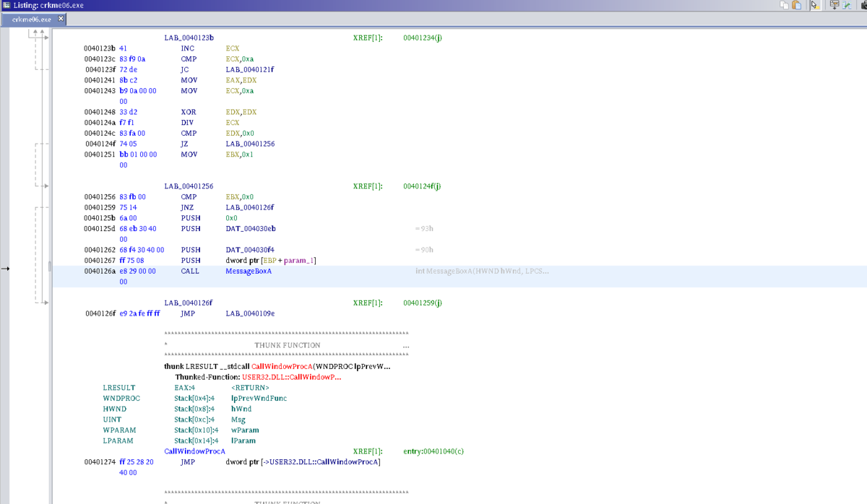Click JMP ->USER32.DLL::CallWindowProcA operand
This screenshot has width=867, height=504.
coord(303,461)
